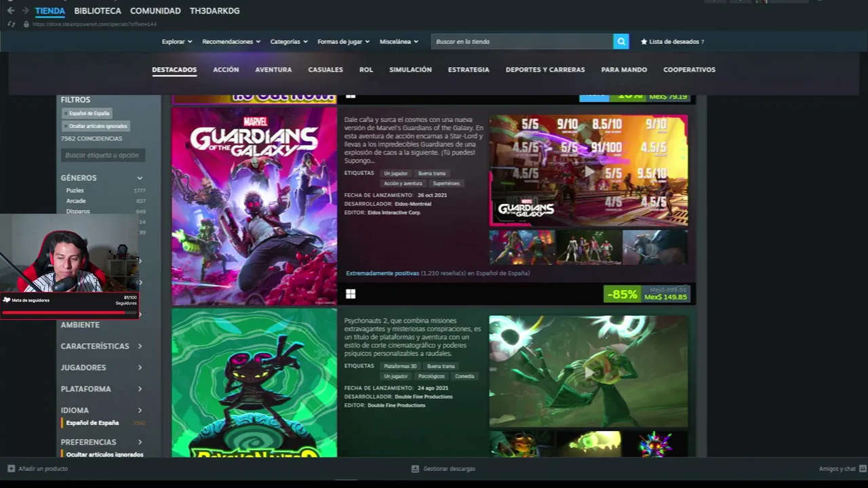Go back with the browser back arrow
868x488 pixels.
(x=11, y=11)
